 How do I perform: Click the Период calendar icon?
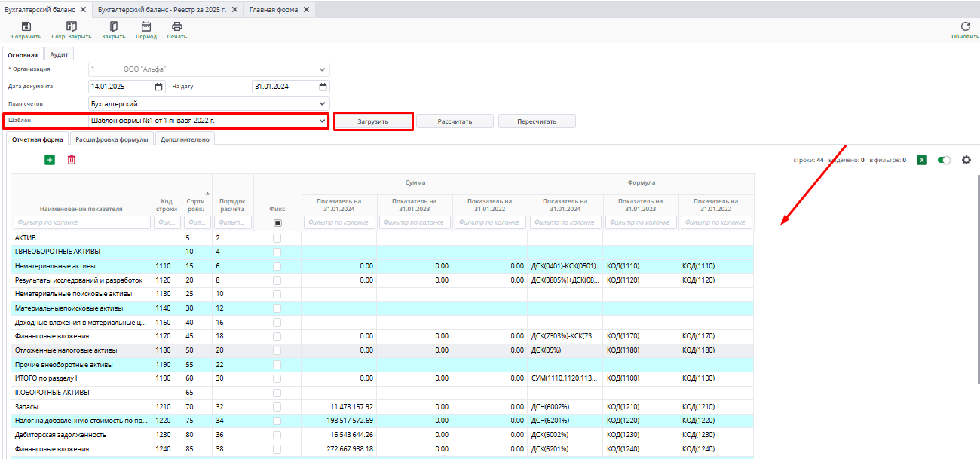point(146,26)
